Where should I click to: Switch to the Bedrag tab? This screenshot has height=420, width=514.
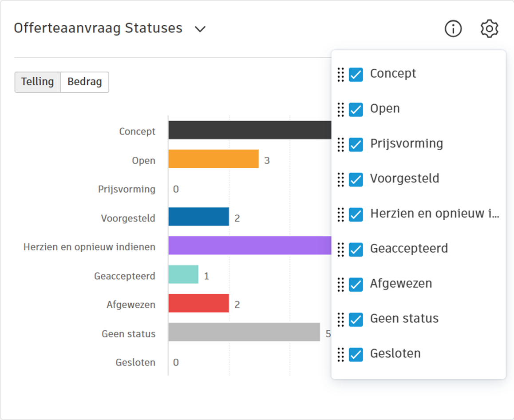[84, 82]
